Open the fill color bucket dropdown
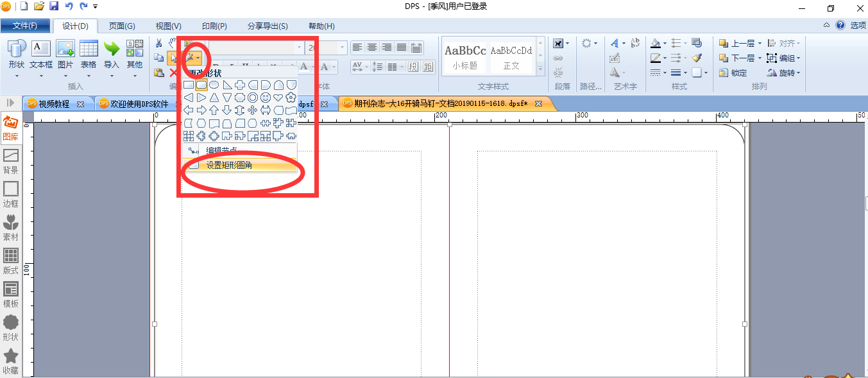The width and height of the screenshot is (868, 378). coord(665,44)
